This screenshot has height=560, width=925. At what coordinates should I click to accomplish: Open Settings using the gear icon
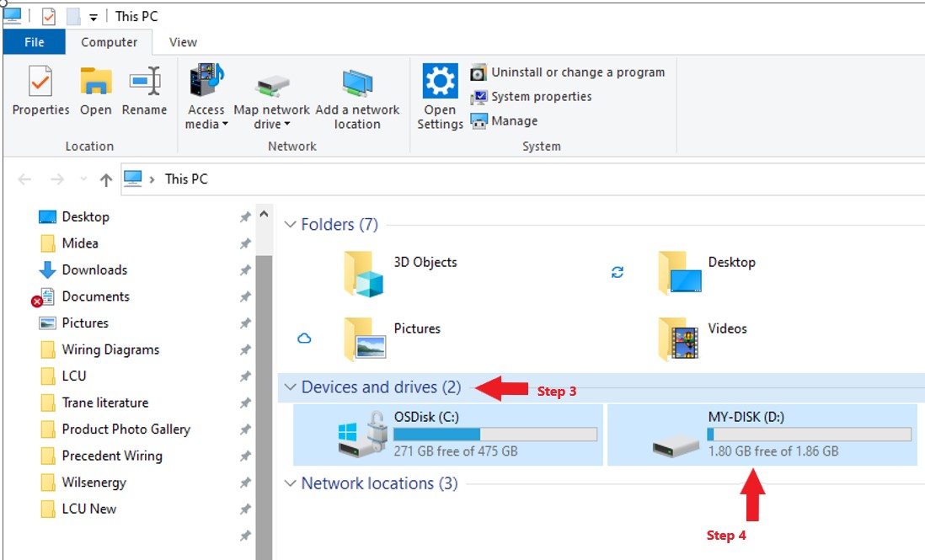click(x=440, y=81)
